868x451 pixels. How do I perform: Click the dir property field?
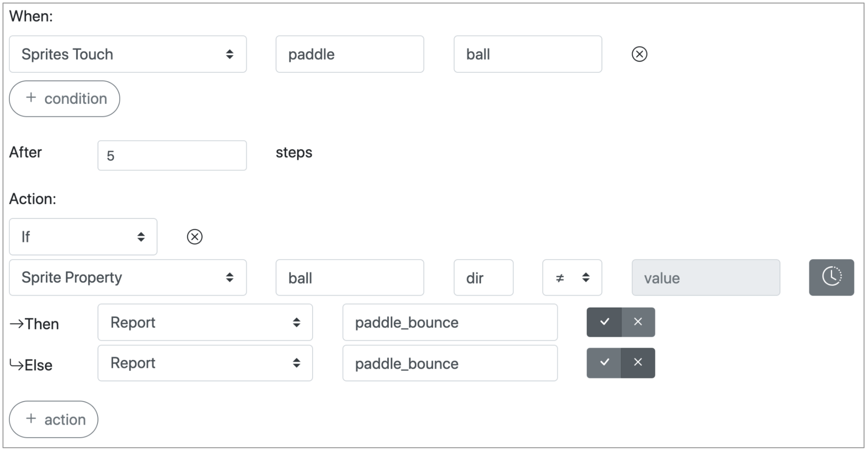(483, 278)
